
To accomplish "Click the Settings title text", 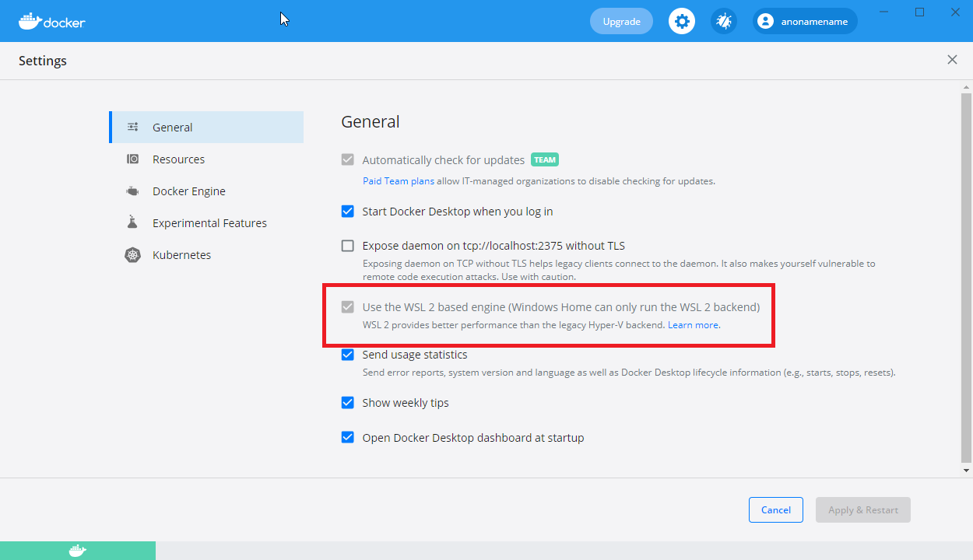I will 43,61.
